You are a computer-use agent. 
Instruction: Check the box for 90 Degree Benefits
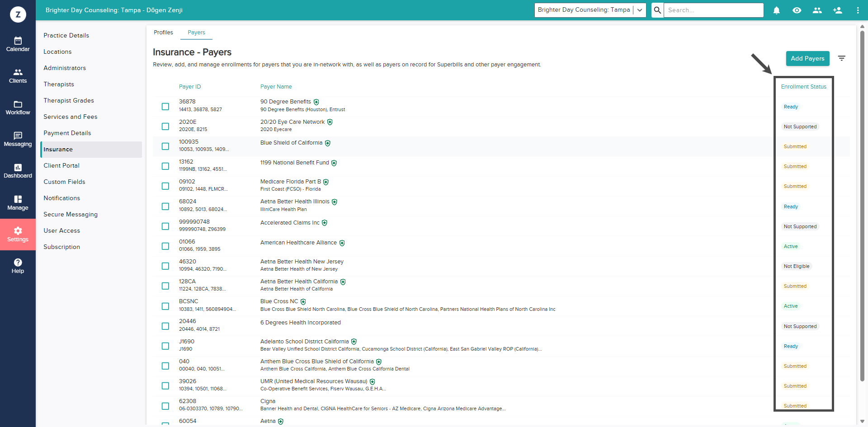coord(165,107)
